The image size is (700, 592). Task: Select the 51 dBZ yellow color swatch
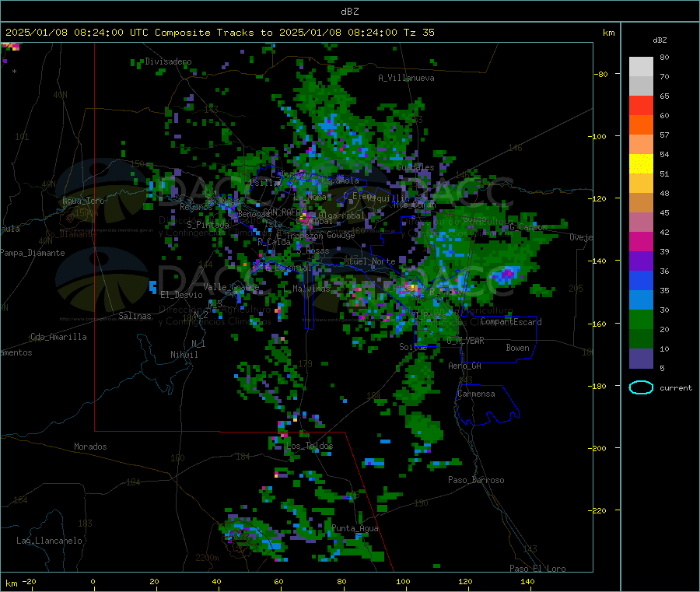tap(641, 164)
